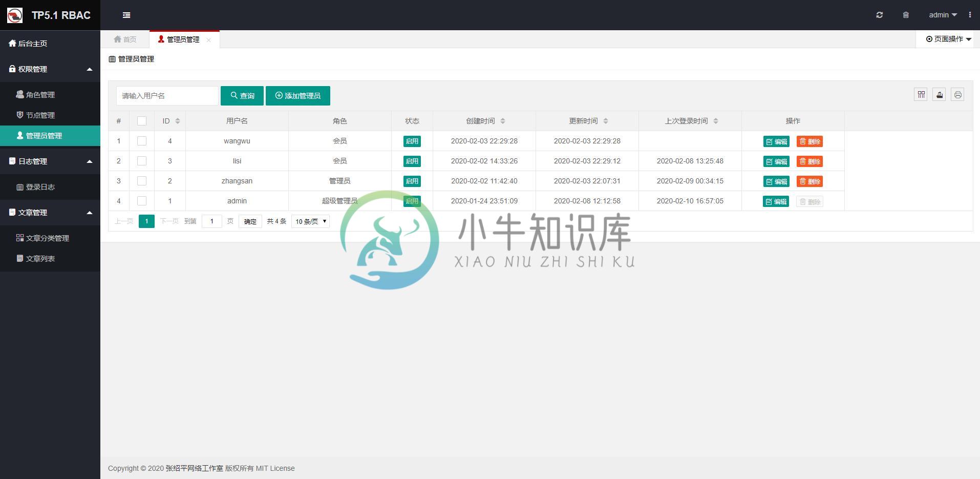
Task: Open 文章列表 in sidebar
Action: (x=50, y=259)
